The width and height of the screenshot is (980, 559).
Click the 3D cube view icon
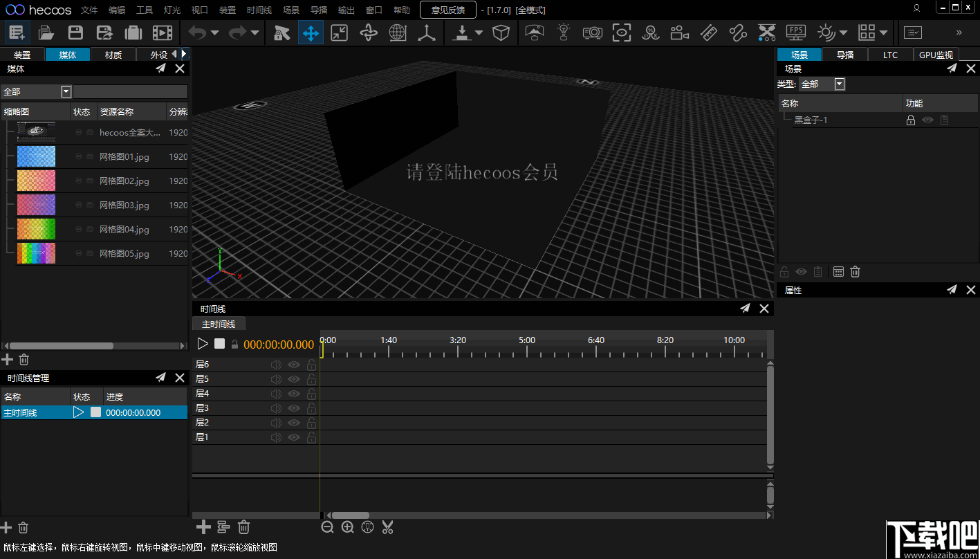point(501,33)
